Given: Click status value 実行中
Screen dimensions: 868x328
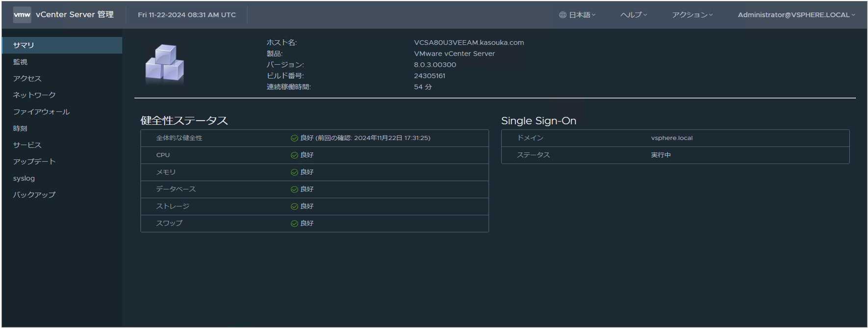Looking at the screenshot, I should (x=661, y=155).
